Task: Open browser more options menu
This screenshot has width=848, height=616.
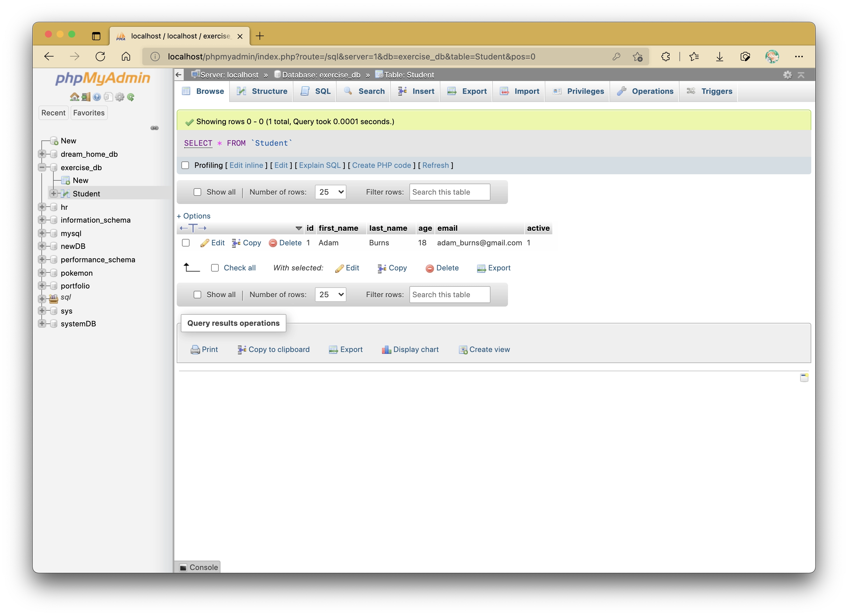Action: tap(799, 57)
